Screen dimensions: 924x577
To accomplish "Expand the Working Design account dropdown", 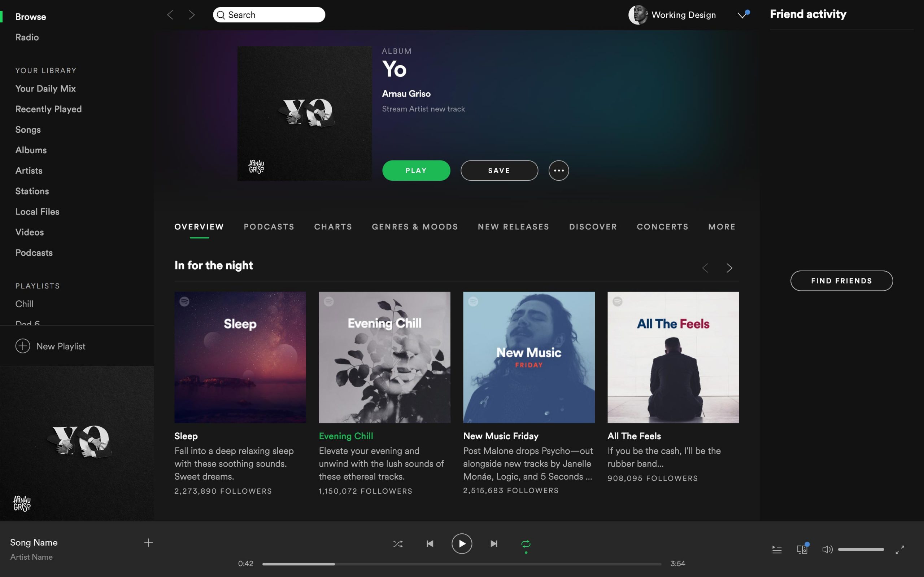I will tap(742, 15).
